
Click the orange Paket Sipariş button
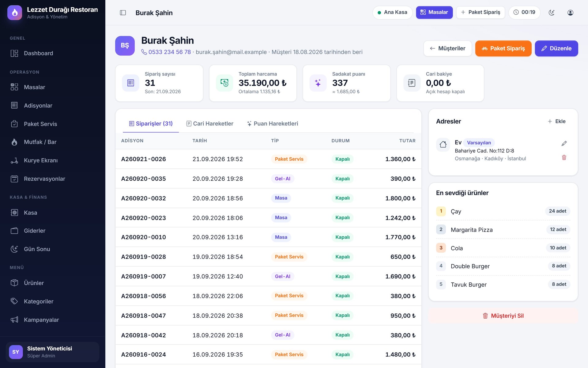tap(503, 48)
